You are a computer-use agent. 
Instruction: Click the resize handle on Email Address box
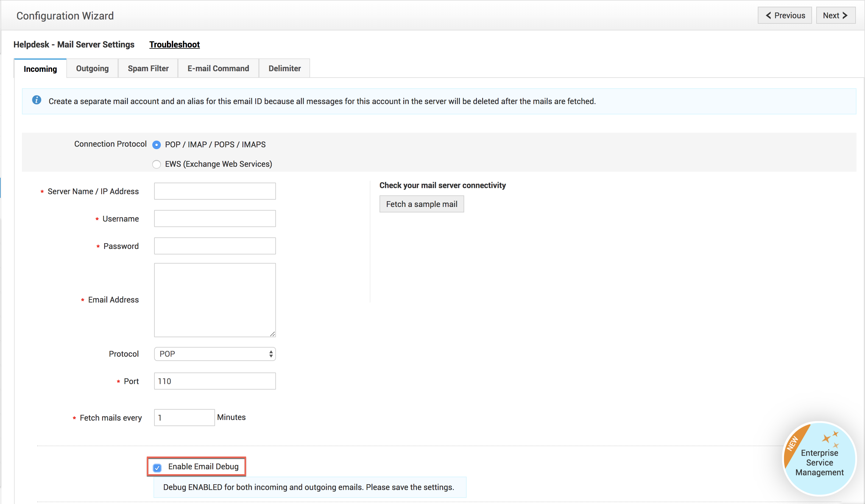coord(273,334)
